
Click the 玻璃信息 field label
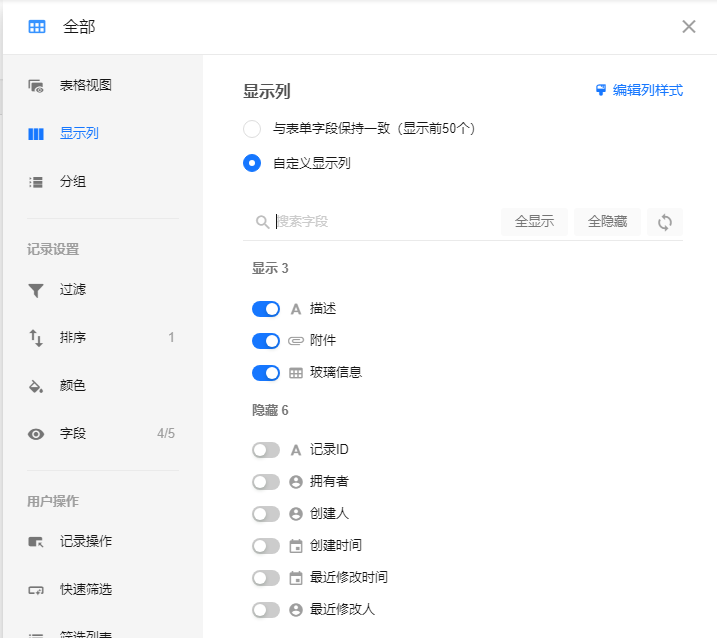point(336,373)
